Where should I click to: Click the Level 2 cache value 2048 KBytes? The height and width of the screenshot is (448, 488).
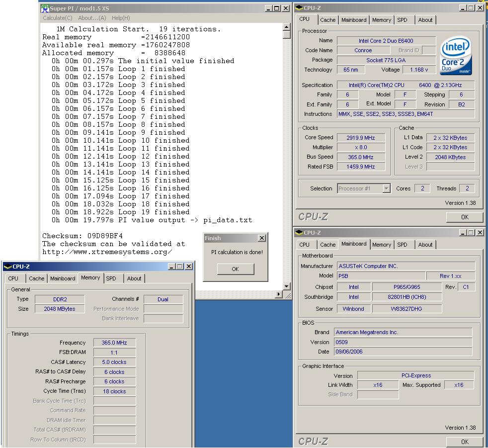(450, 157)
